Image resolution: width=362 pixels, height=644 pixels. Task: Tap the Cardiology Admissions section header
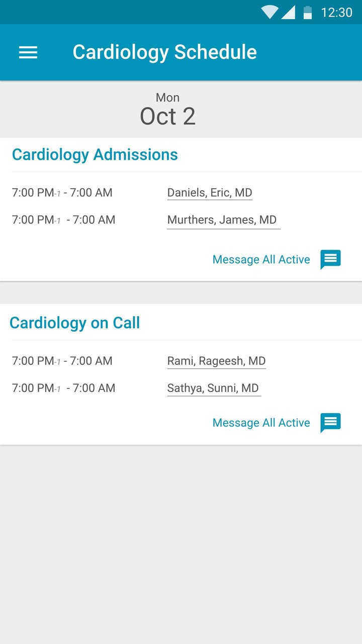[95, 154]
